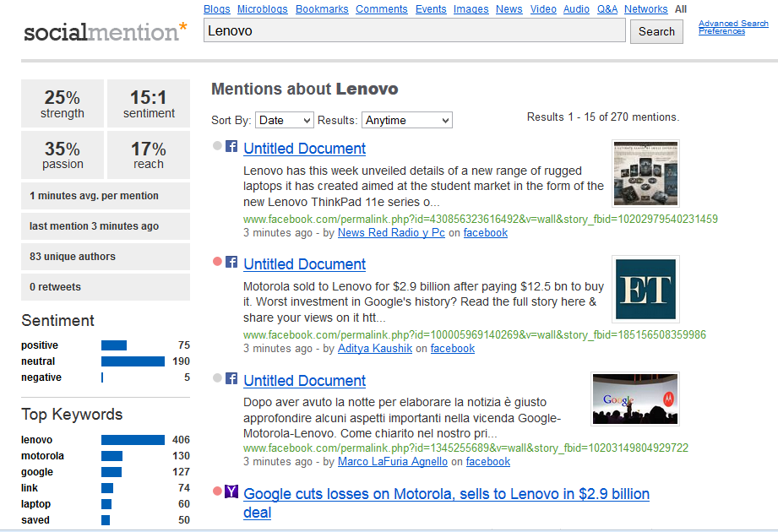Click the 1 minutes avg. per mention row
This screenshot has width=778, height=532.
[x=106, y=196]
